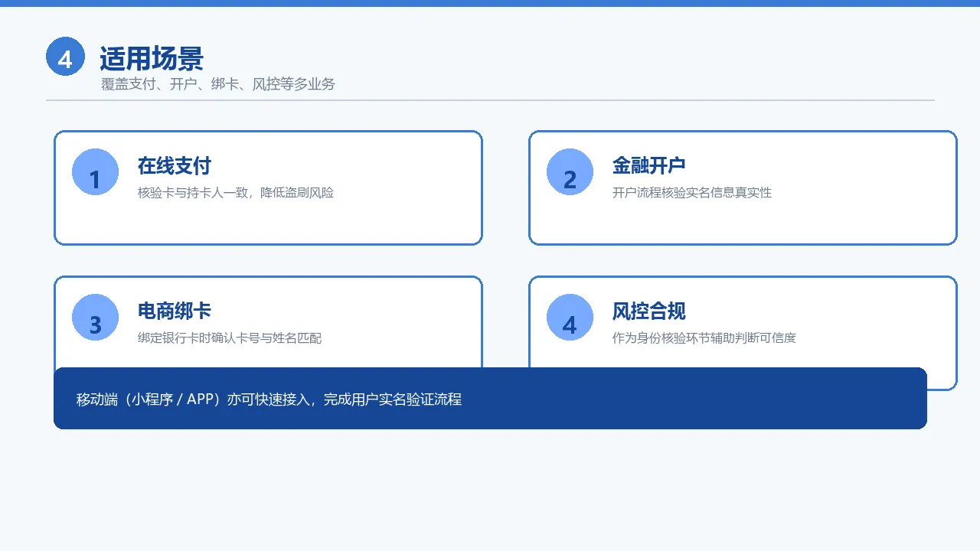
Task: Click the number 4 circle in 风控合规 card
Action: click(570, 318)
